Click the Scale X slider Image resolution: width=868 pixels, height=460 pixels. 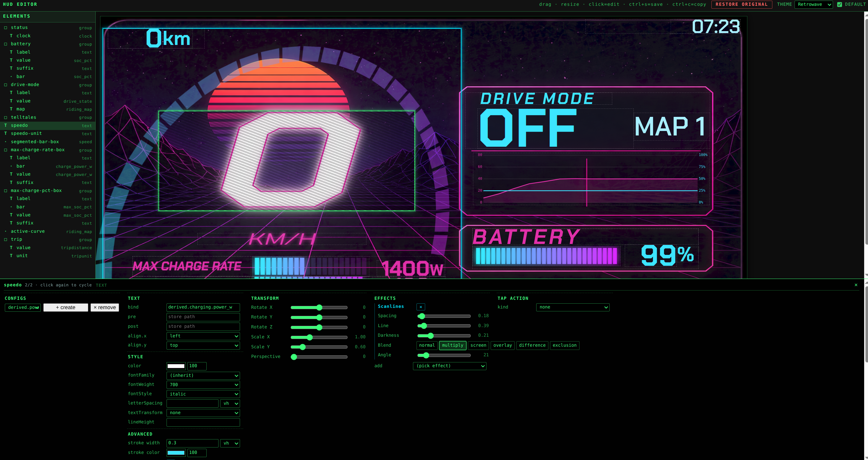pos(319,337)
